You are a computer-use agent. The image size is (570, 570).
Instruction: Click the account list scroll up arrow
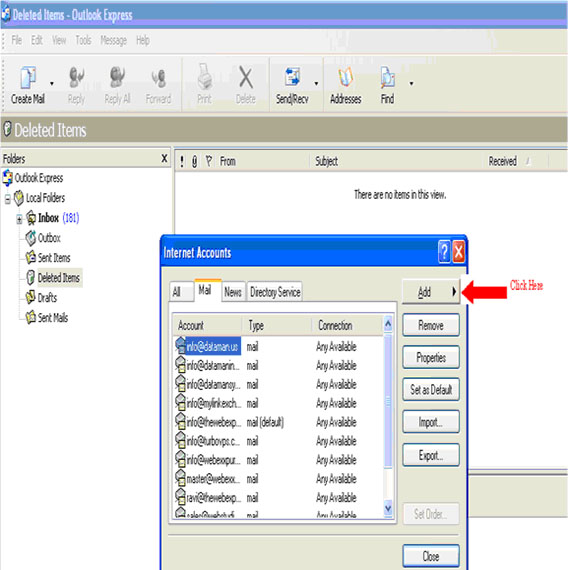click(388, 324)
